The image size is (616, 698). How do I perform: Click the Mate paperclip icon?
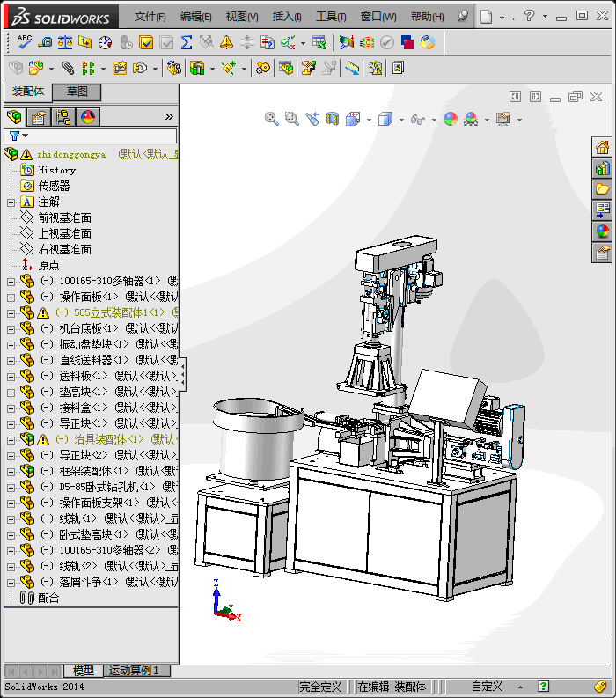click(x=68, y=68)
